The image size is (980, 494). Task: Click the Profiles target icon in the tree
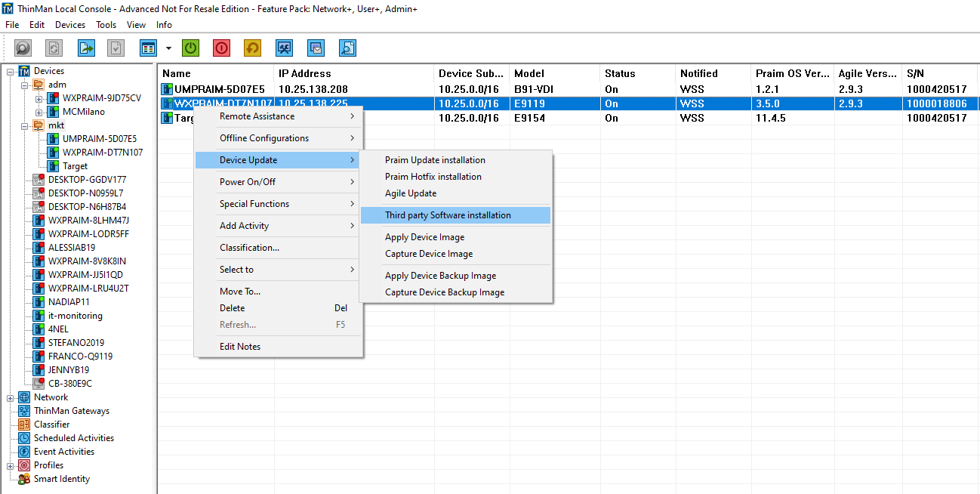(24, 465)
